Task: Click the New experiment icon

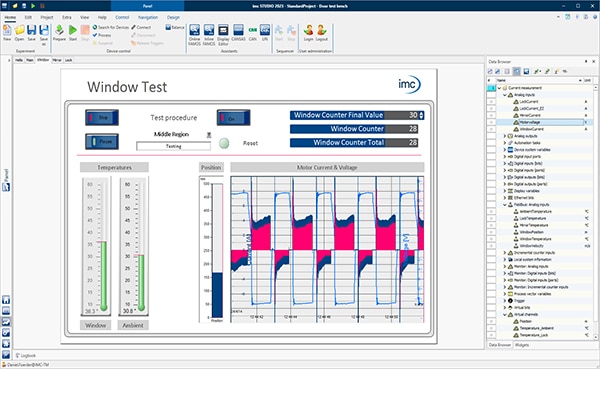Action: 7,33
